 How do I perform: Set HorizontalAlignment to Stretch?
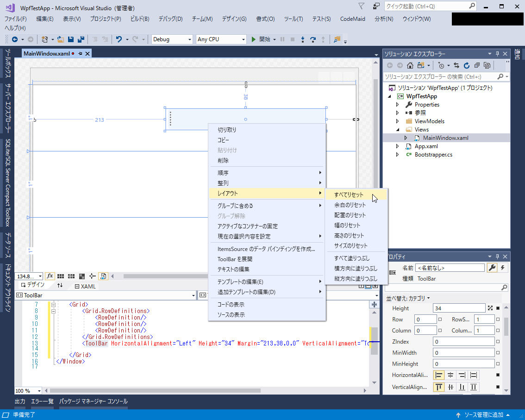pyautogui.click(x=474, y=375)
